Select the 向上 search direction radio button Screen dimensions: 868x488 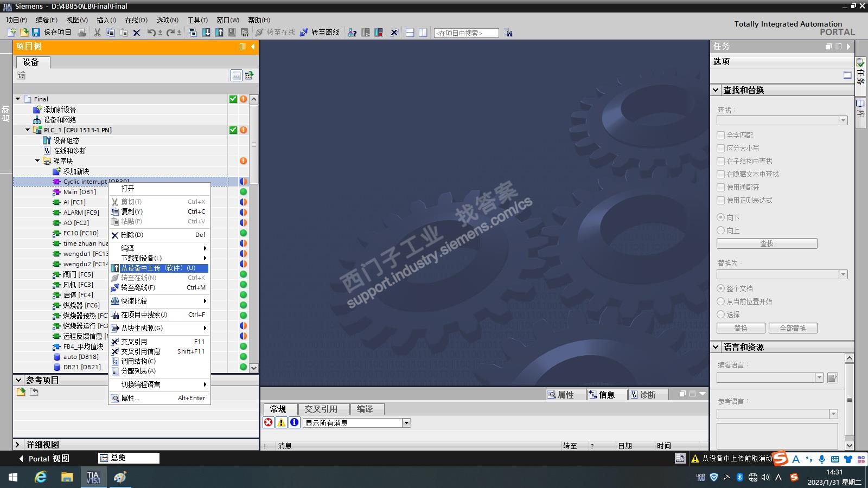point(721,230)
